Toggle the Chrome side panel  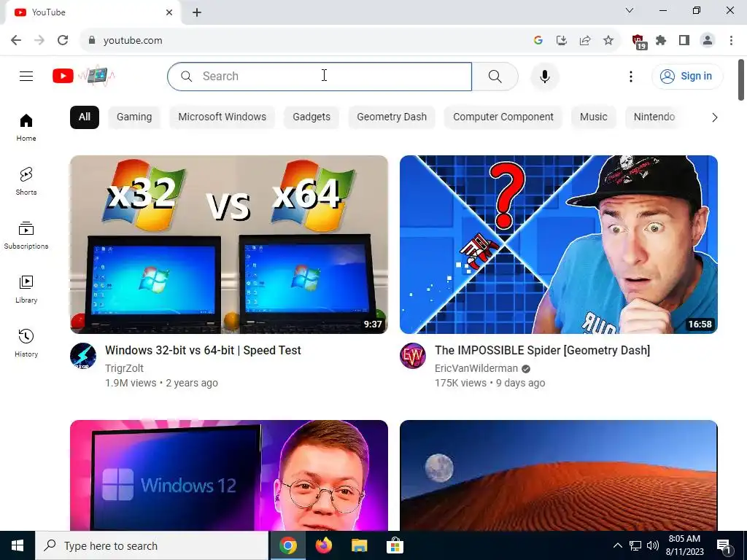coord(684,41)
